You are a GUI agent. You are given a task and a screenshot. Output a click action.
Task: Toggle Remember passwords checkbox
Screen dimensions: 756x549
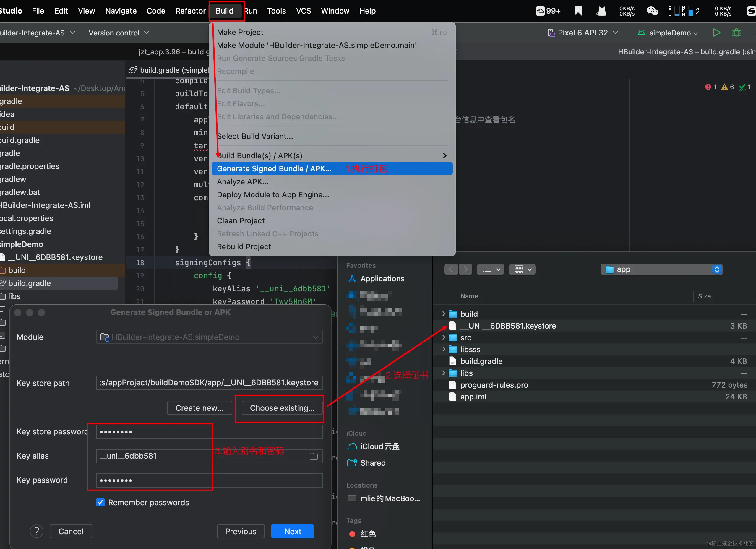[100, 502]
